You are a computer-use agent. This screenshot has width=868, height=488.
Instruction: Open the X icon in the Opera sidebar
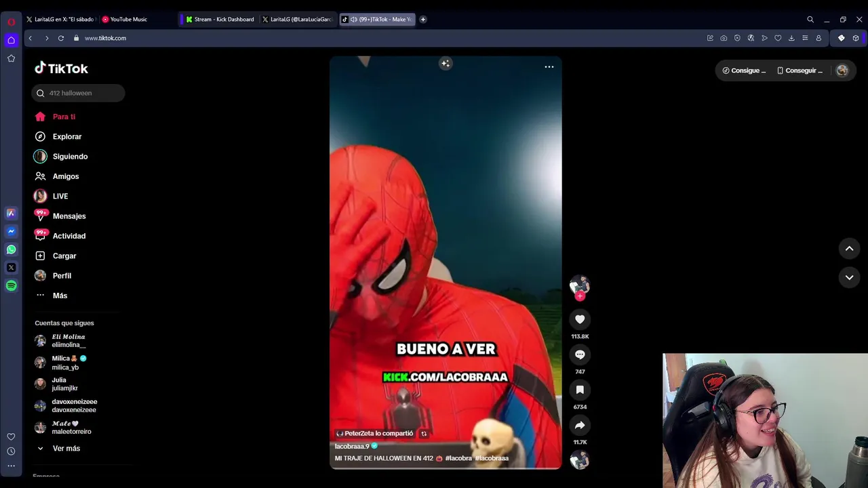coord(11,268)
